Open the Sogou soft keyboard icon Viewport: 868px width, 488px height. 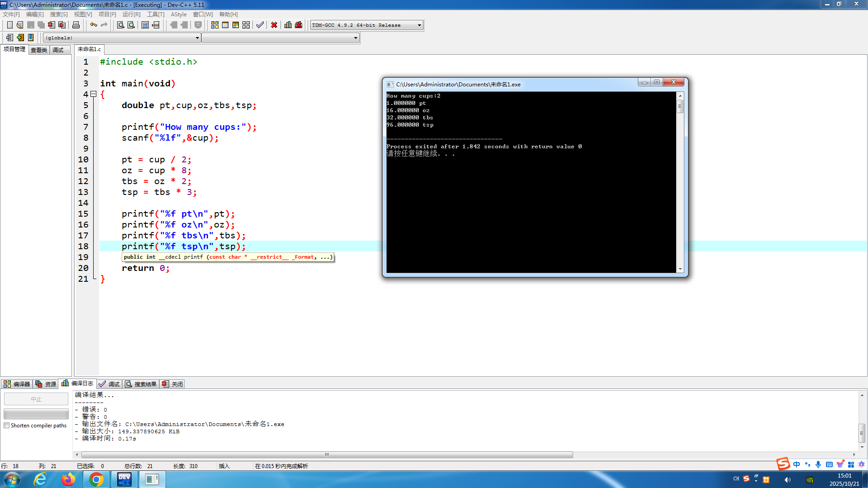pos(829,464)
